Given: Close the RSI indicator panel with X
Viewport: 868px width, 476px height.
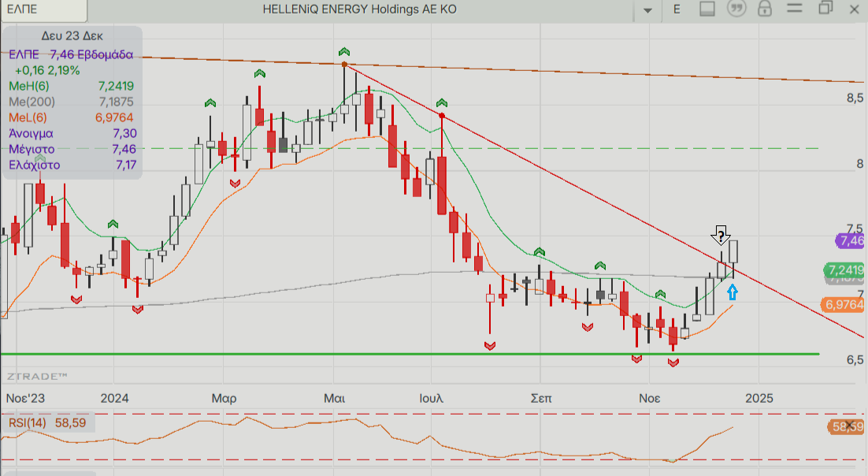Looking at the screenshot, I should coord(850,426).
